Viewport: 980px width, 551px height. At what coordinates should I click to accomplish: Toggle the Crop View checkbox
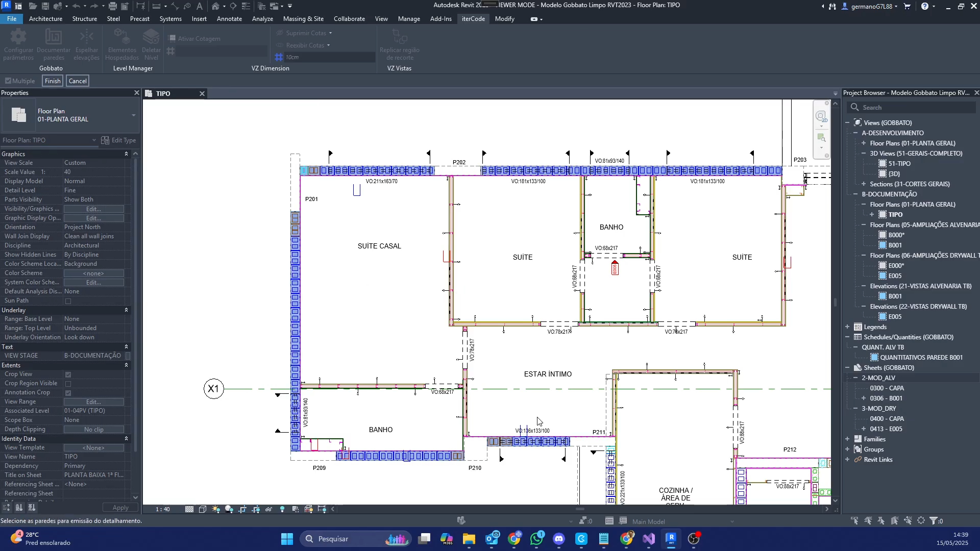68,374
